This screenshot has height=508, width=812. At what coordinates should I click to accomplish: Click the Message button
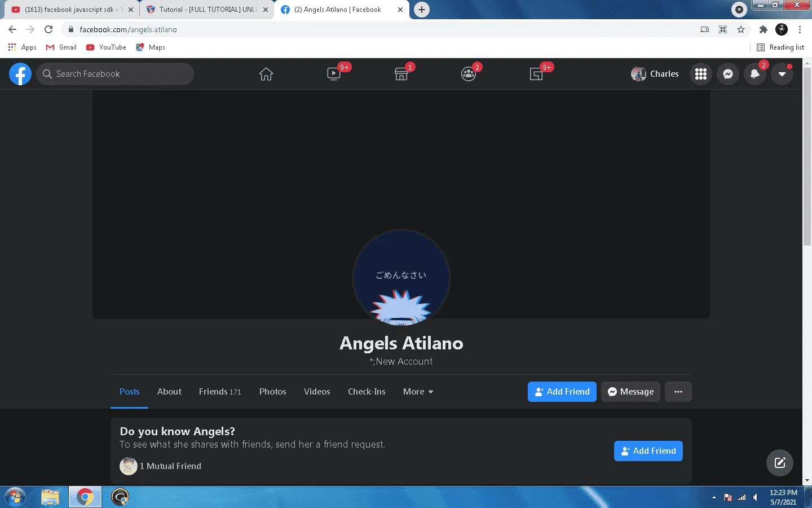[630, 392]
